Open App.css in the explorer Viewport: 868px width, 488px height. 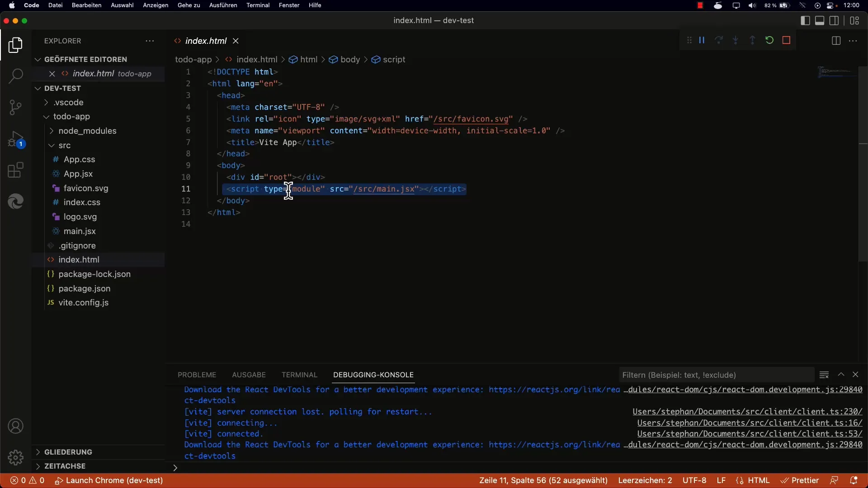point(79,160)
